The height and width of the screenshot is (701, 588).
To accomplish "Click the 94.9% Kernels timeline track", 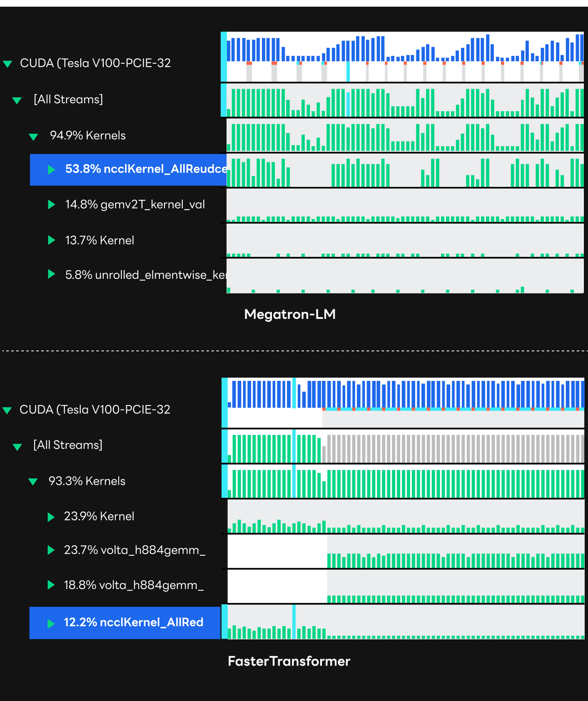I will (x=405, y=135).
